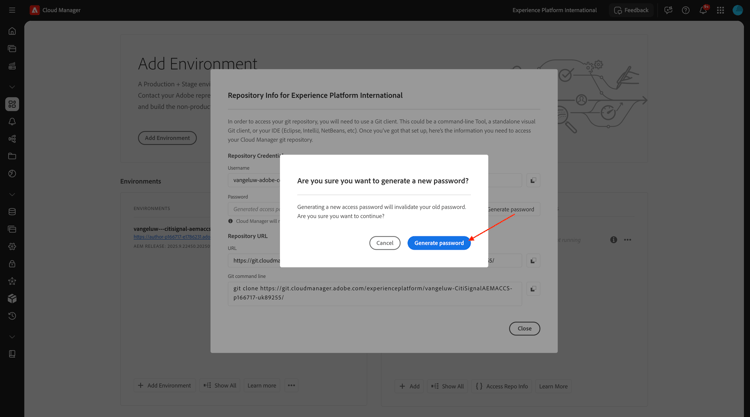Open the lock icon in sidebar

(x=12, y=264)
